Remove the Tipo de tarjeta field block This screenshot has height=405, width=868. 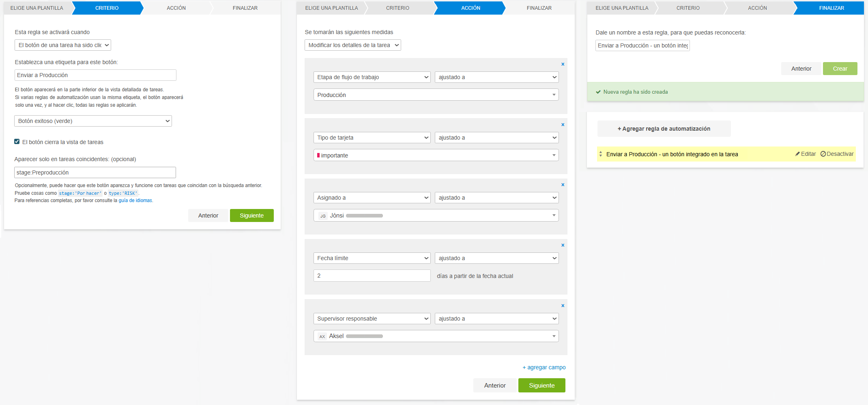tap(563, 125)
